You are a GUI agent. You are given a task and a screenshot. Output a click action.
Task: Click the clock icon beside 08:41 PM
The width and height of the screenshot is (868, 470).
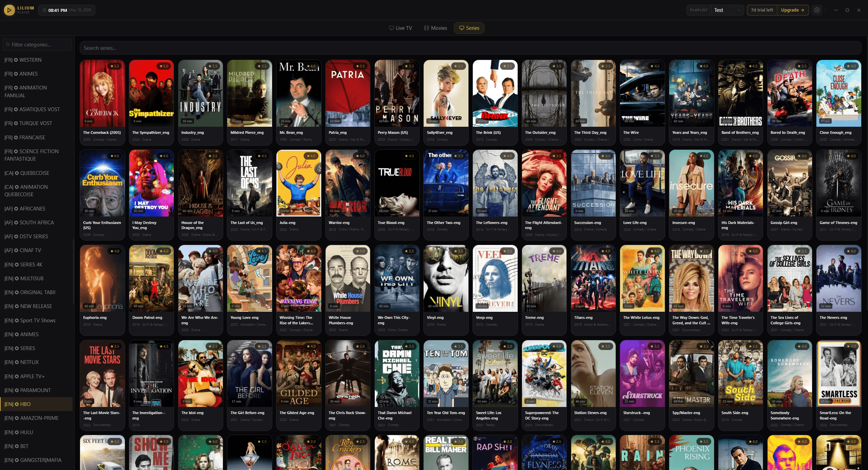click(44, 10)
